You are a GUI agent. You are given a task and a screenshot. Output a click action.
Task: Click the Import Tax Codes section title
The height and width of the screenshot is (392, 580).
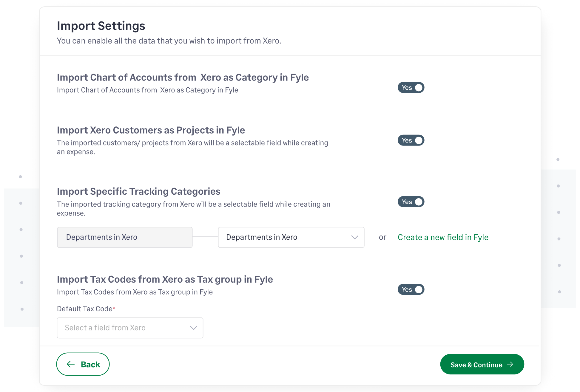click(165, 279)
